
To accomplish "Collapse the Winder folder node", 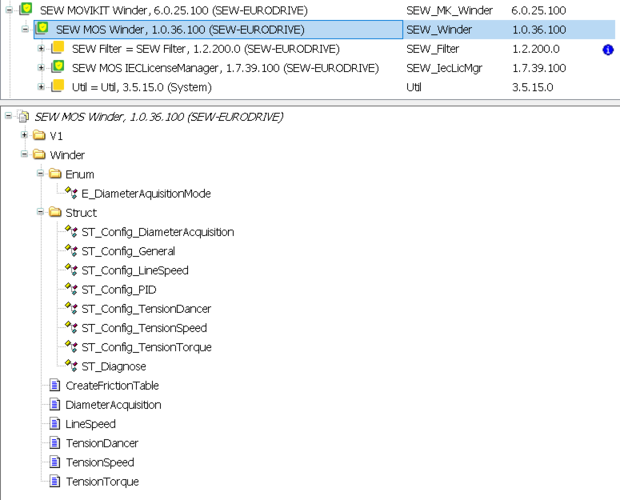I will [23, 155].
